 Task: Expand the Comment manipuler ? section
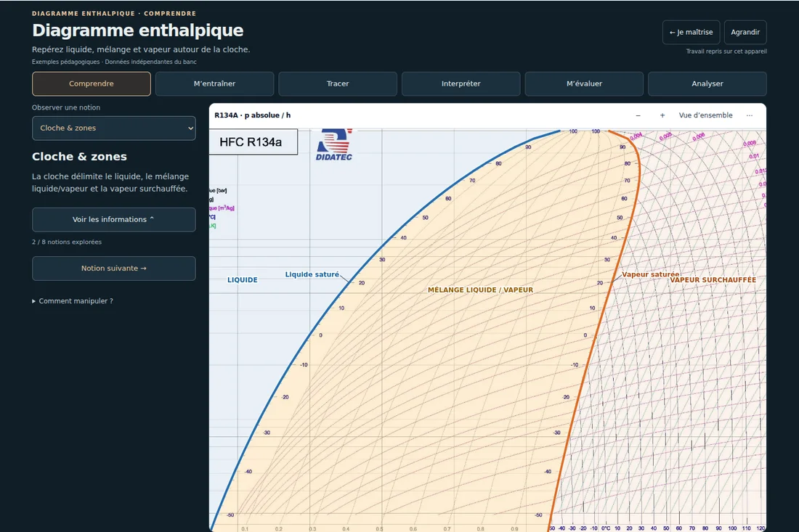[x=73, y=301]
